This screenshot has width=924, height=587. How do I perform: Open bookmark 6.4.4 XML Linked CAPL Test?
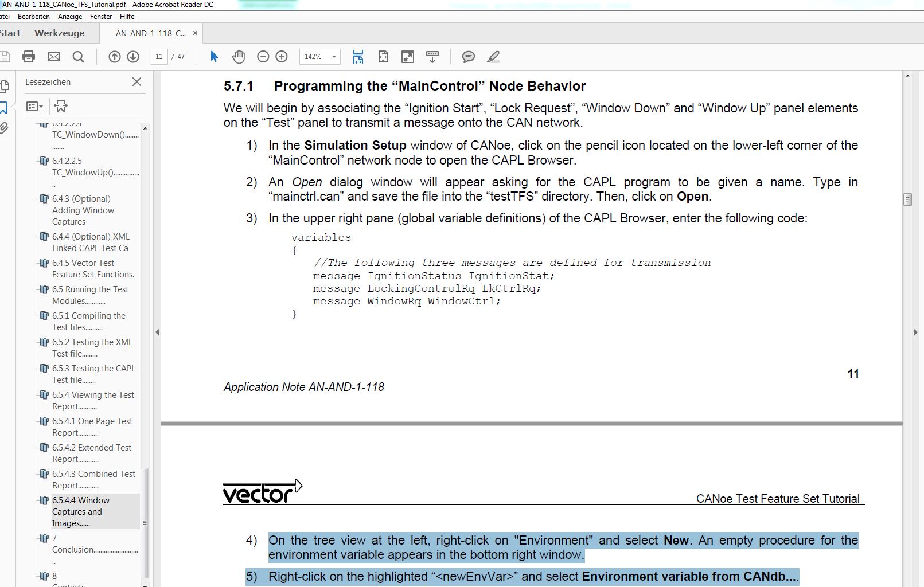[91, 242]
